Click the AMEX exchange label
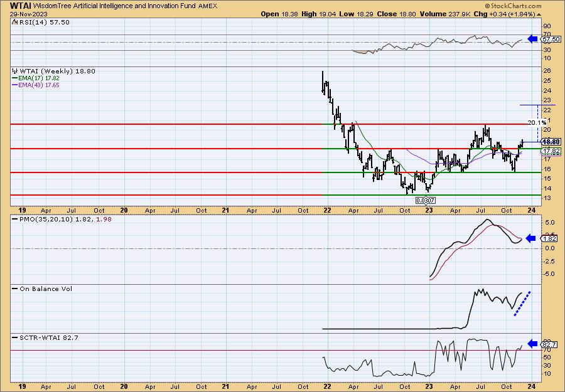The image size is (565, 392). [x=208, y=6]
